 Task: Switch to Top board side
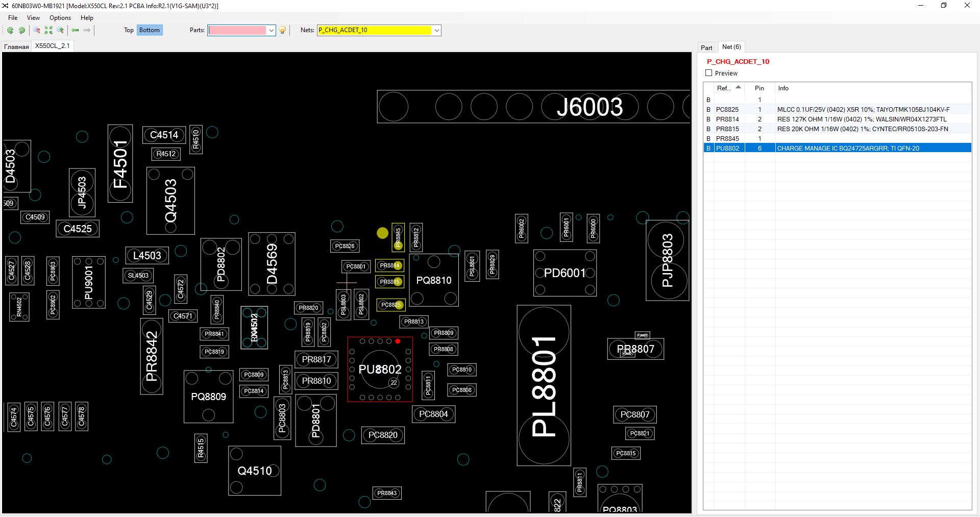[x=129, y=30]
